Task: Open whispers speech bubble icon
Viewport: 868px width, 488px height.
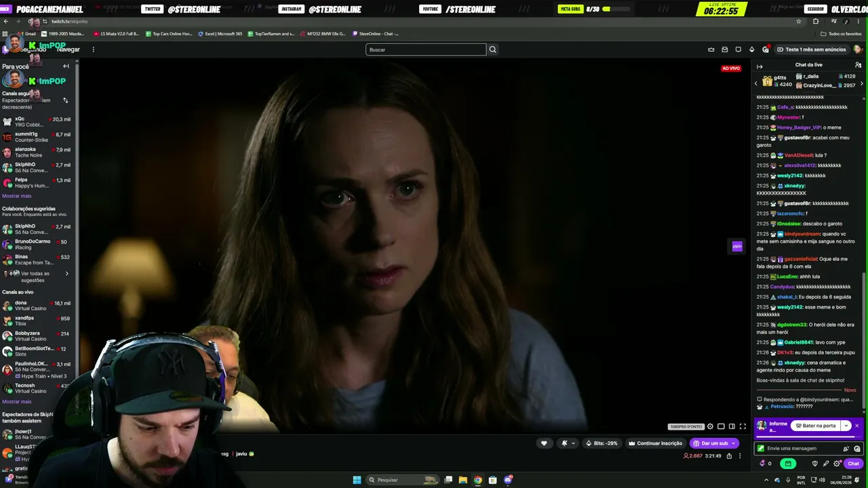Action: [x=738, y=49]
